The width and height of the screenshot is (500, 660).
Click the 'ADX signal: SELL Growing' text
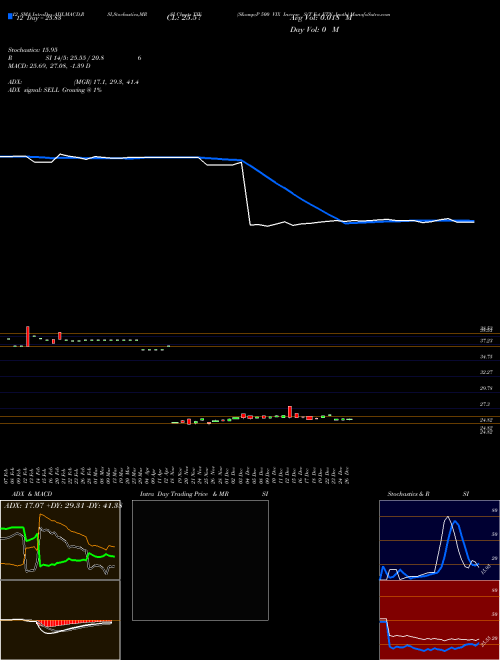click(x=48, y=90)
